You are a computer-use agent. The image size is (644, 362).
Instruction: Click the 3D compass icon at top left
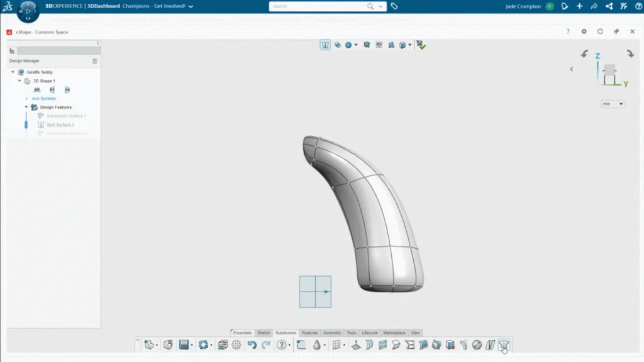click(x=27, y=9)
